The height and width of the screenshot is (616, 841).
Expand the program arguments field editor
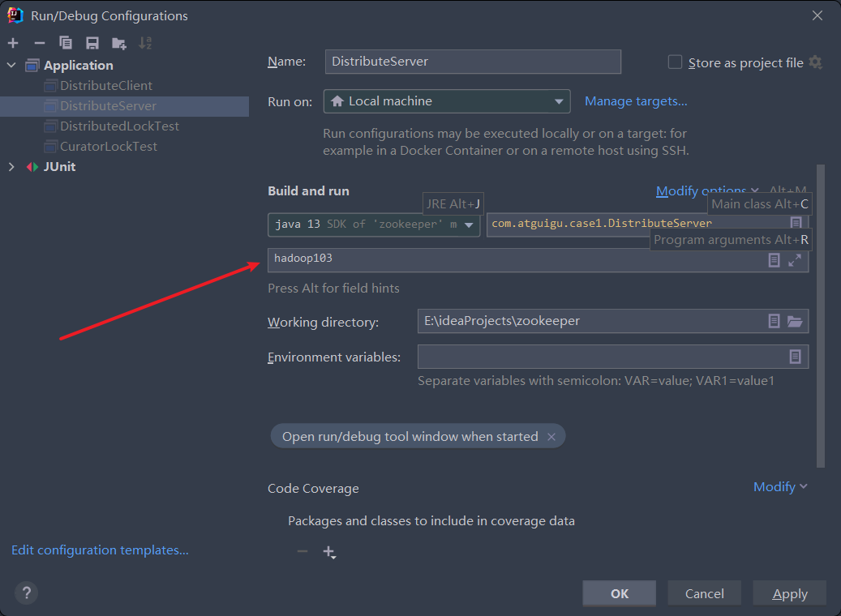pos(795,260)
